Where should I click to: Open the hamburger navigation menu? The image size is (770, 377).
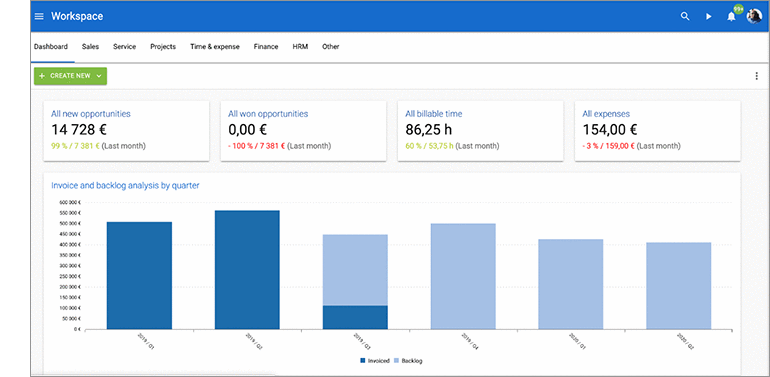click(39, 16)
